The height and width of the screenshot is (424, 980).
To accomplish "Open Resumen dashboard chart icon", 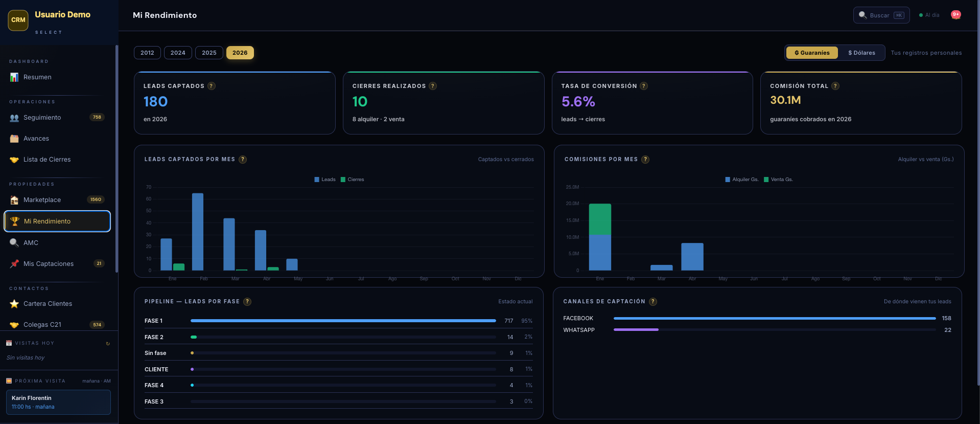I will 14,77.
